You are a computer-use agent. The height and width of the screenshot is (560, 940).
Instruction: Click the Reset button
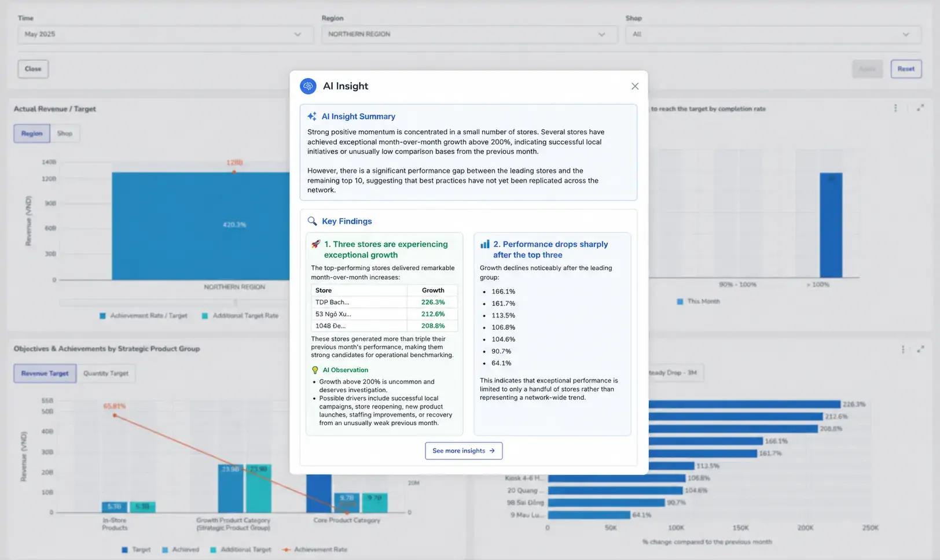coord(906,69)
